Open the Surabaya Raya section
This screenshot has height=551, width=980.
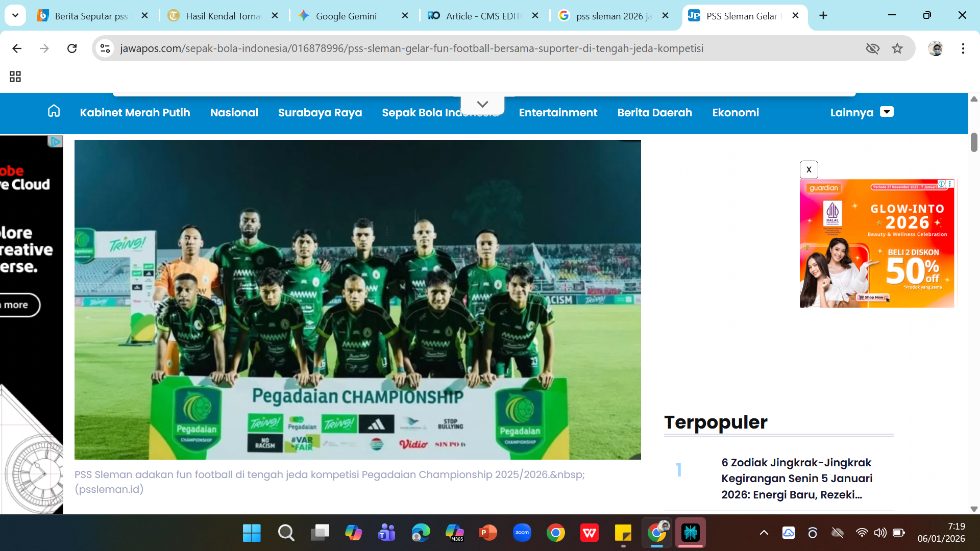(320, 113)
